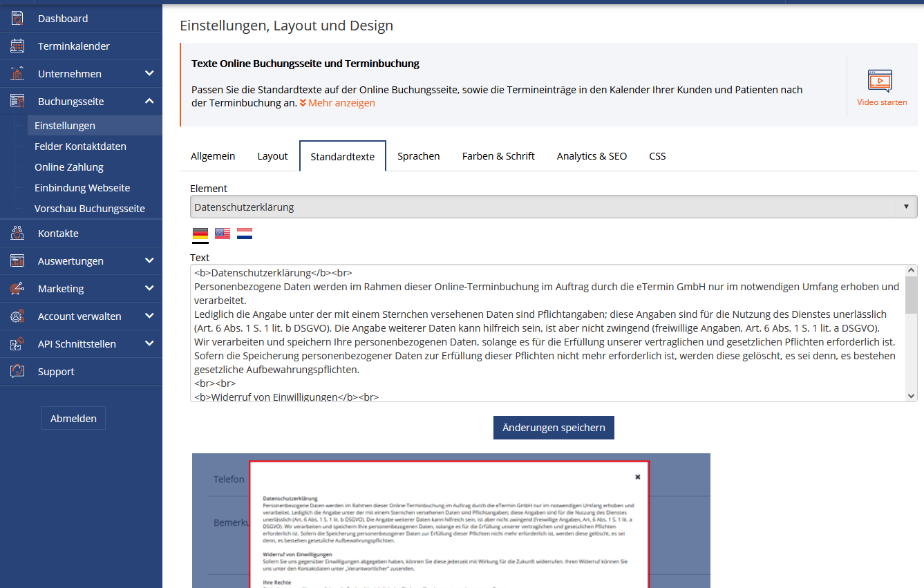Click the Auswertungen chart icon
This screenshot has width=924, height=588.
(17, 261)
